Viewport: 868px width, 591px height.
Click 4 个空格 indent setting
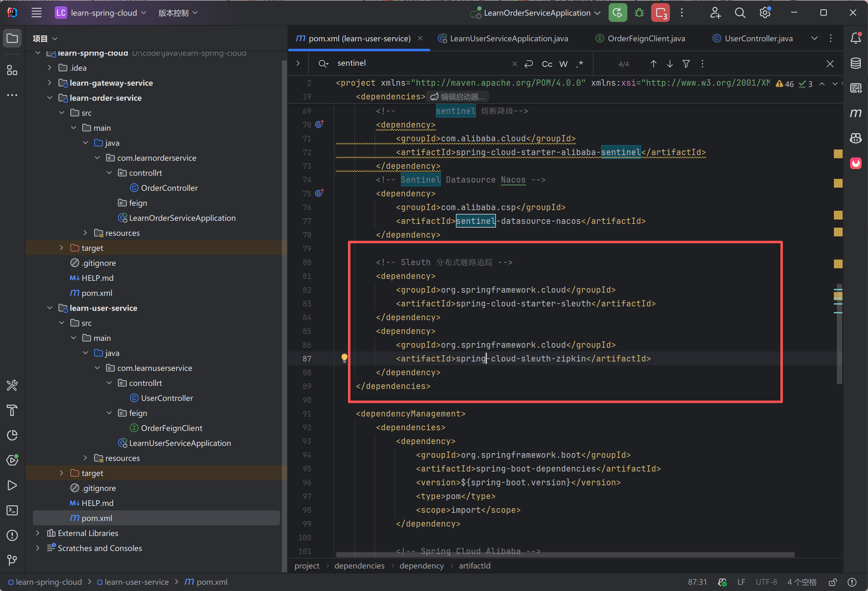802,582
